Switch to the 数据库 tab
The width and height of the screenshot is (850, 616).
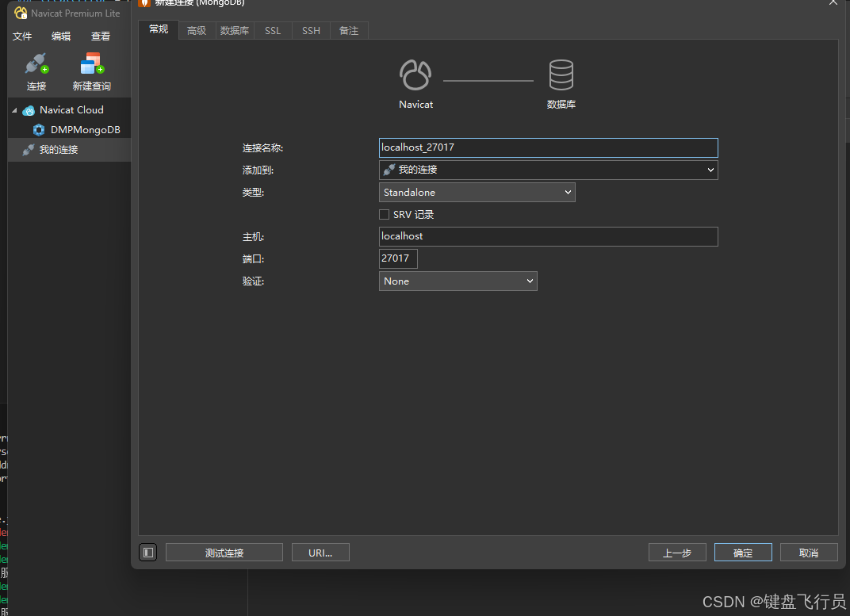pos(235,31)
